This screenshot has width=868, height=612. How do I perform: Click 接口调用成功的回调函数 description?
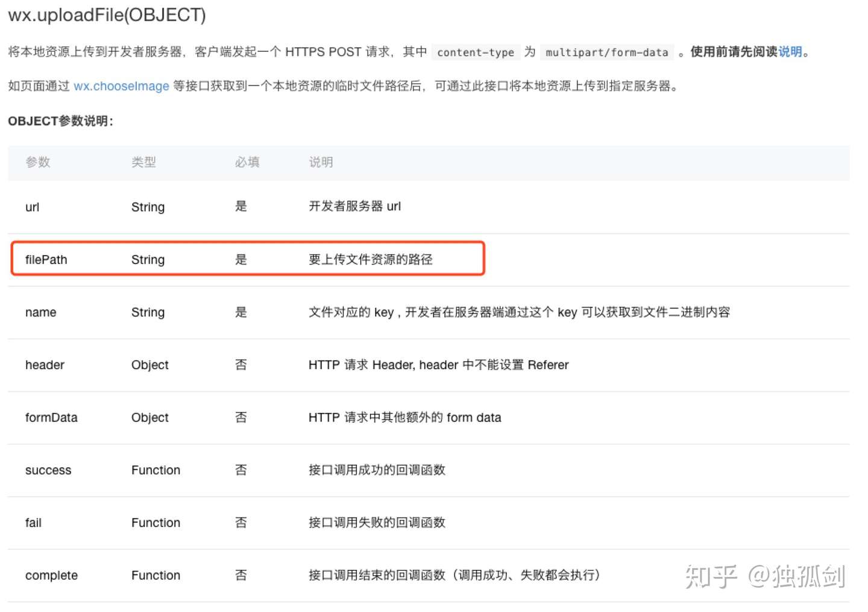(377, 470)
